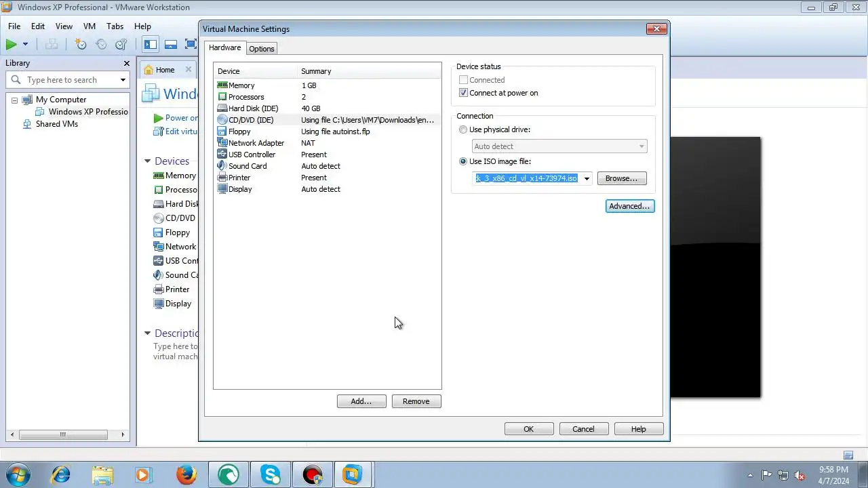Click the Power on link in VM tab
The image size is (868, 488).
tap(176, 118)
